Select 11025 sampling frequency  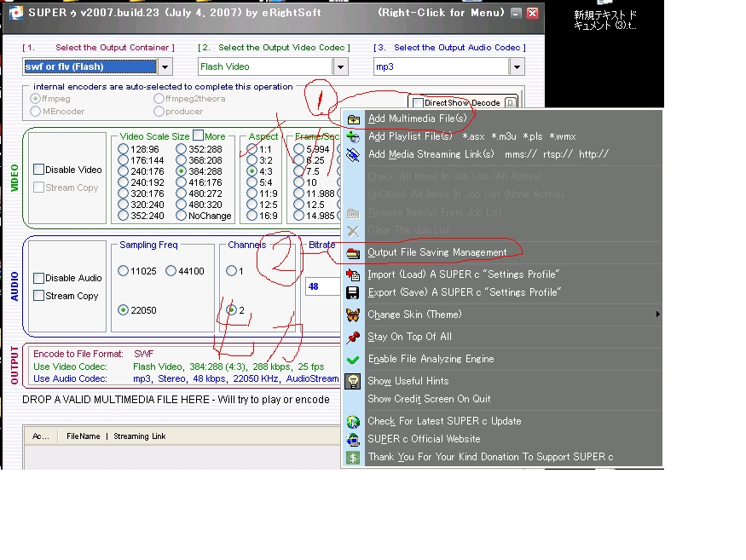tap(124, 271)
